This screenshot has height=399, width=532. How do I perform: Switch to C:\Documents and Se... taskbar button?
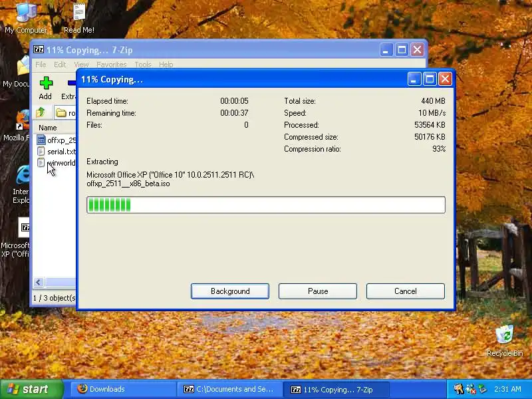[x=229, y=389]
